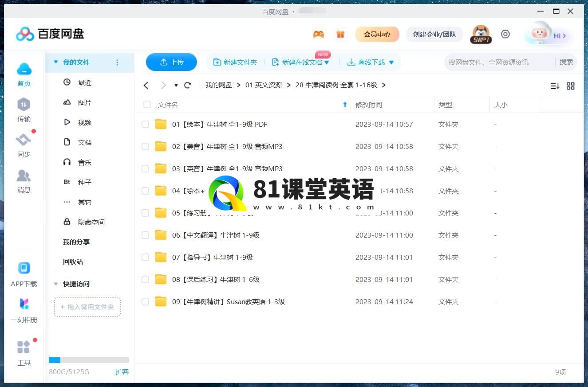The height and width of the screenshot is (387, 588).
Task: Open the sort order icon
Action: coord(555,86)
